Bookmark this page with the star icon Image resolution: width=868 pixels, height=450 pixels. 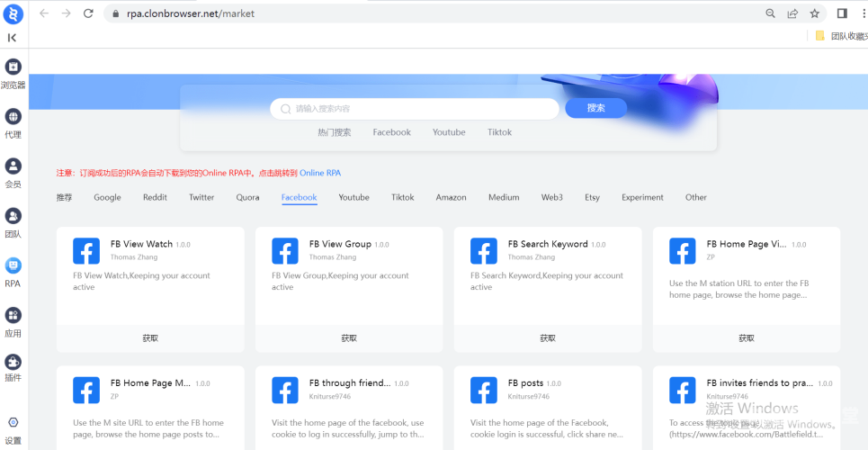click(814, 13)
